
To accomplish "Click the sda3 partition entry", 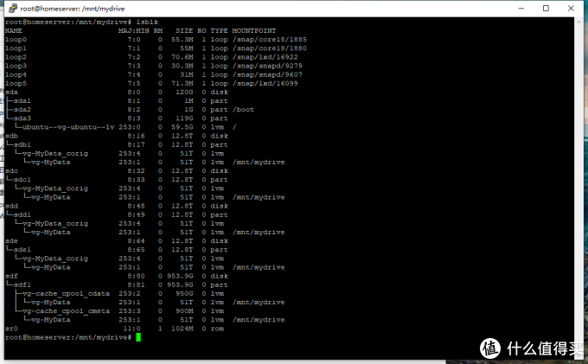I will point(22,118).
